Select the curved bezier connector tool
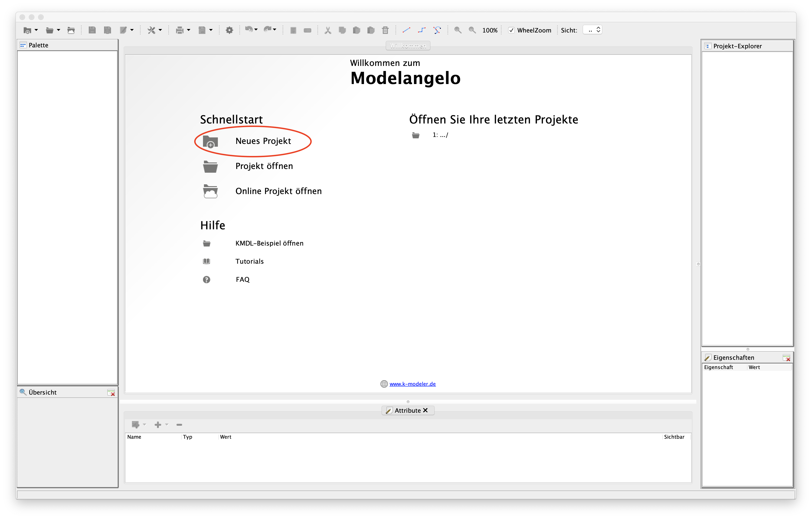 pyautogui.click(x=437, y=30)
